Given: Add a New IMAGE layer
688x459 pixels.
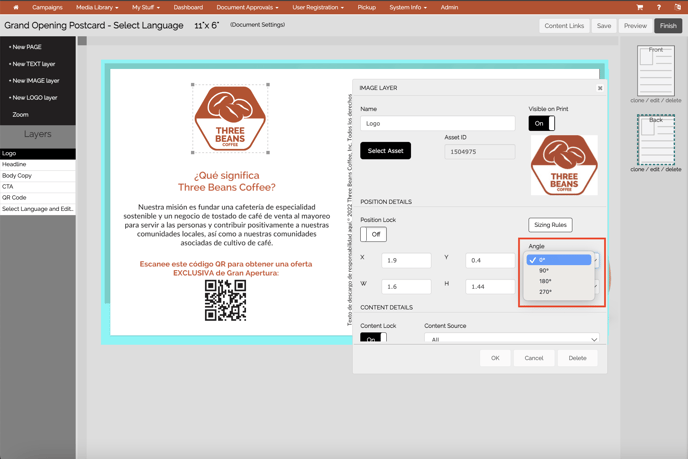Looking at the screenshot, I should tap(34, 81).
